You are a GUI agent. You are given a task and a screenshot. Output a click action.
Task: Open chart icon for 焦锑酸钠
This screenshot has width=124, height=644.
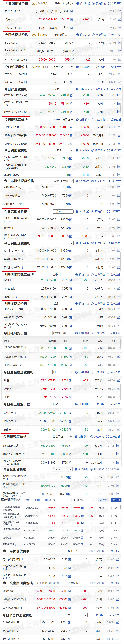(118, 228)
